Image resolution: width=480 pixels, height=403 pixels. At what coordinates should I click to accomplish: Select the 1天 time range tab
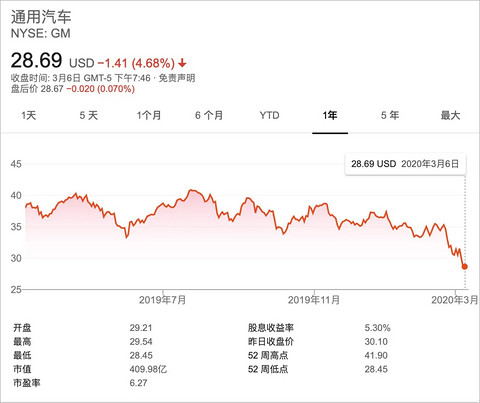(x=29, y=115)
